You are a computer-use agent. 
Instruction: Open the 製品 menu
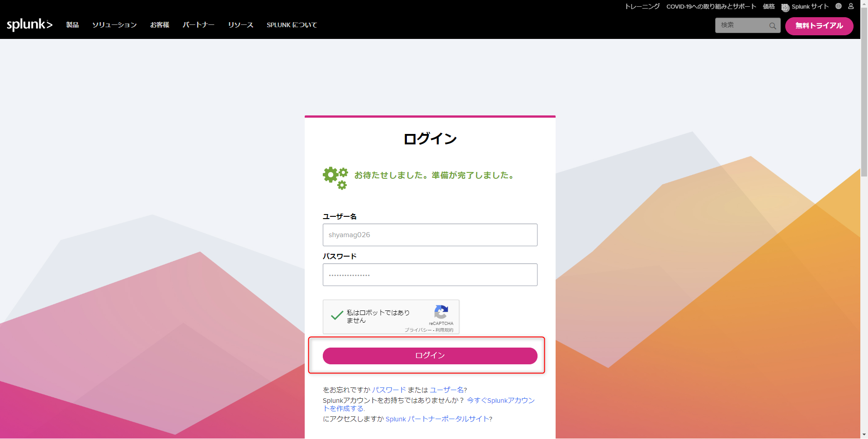pyautogui.click(x=72, y=25)
